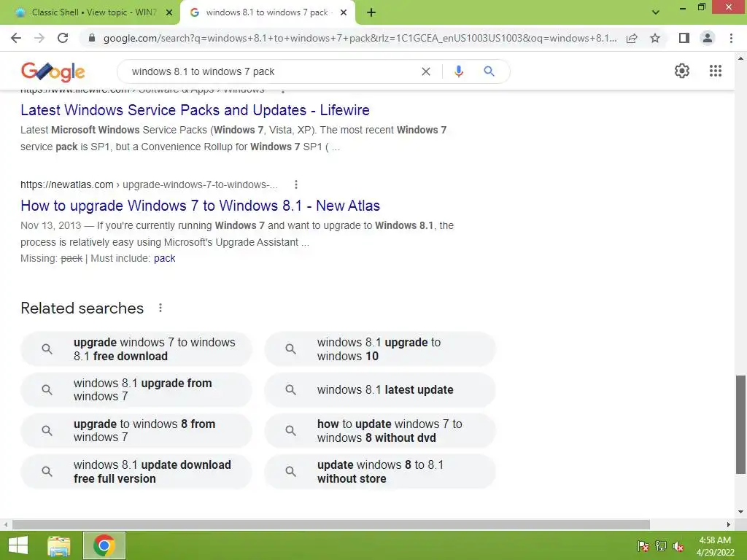Close the Classic Shell tab
The height and width of the screenshot is (560, 747).
click(169, 12)
